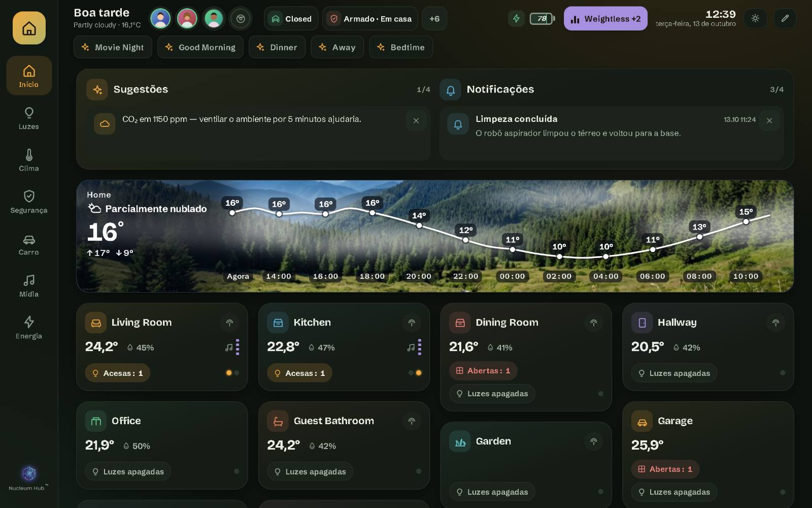Open Dining Room Abertas: 1 chip
The width and height of the screenshot is (812, 508).
483,371
